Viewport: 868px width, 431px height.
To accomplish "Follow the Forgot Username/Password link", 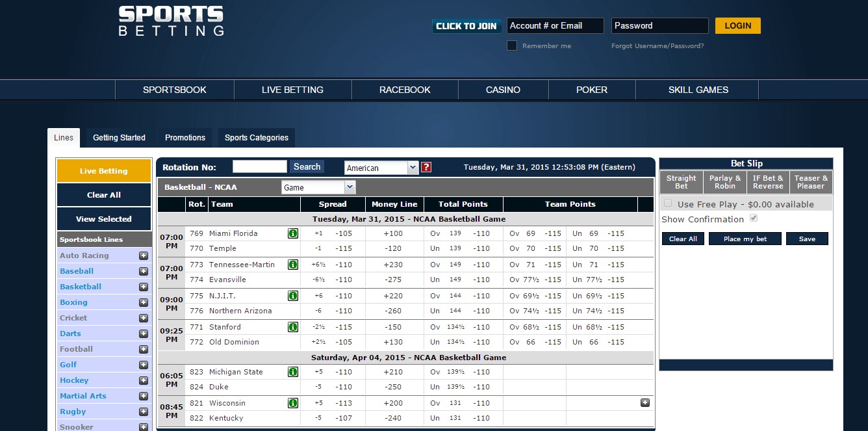I will tap(657, 46).
